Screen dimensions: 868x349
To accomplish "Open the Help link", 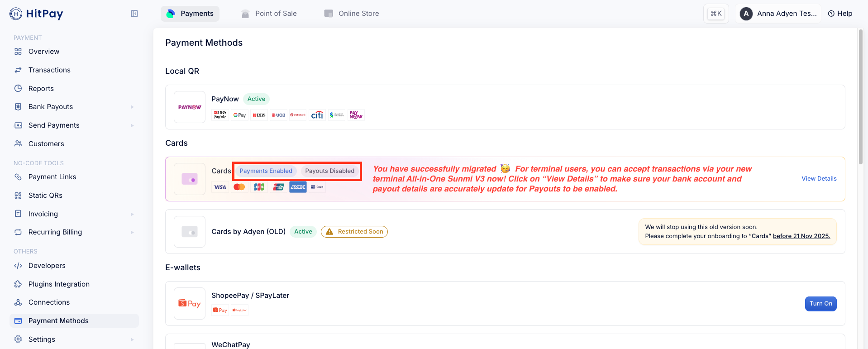I will (840, 14).
